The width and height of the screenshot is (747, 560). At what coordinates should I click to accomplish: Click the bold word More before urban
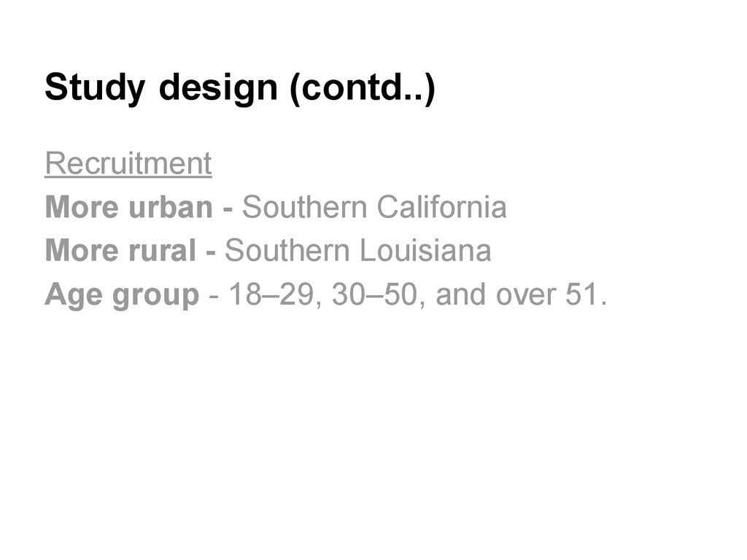pos(82,208)
